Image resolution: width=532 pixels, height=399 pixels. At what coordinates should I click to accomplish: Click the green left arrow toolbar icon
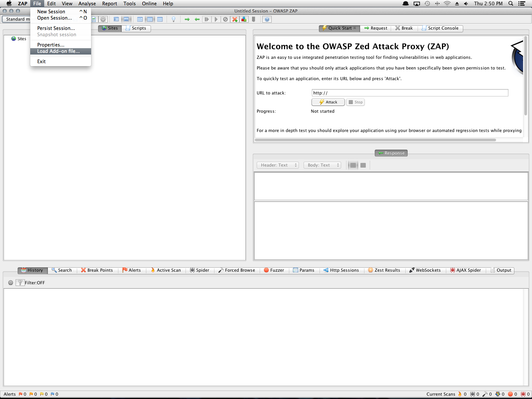point(197,19)
